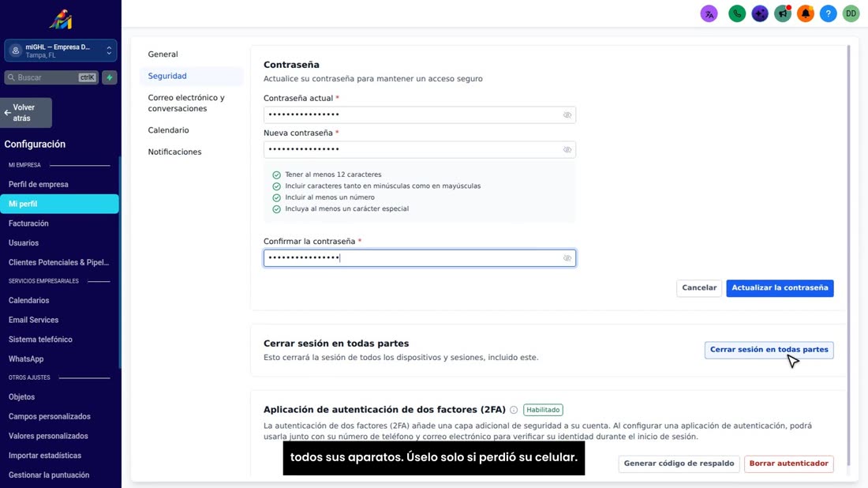Click Borrar autenticador button

tap(788, 464)
